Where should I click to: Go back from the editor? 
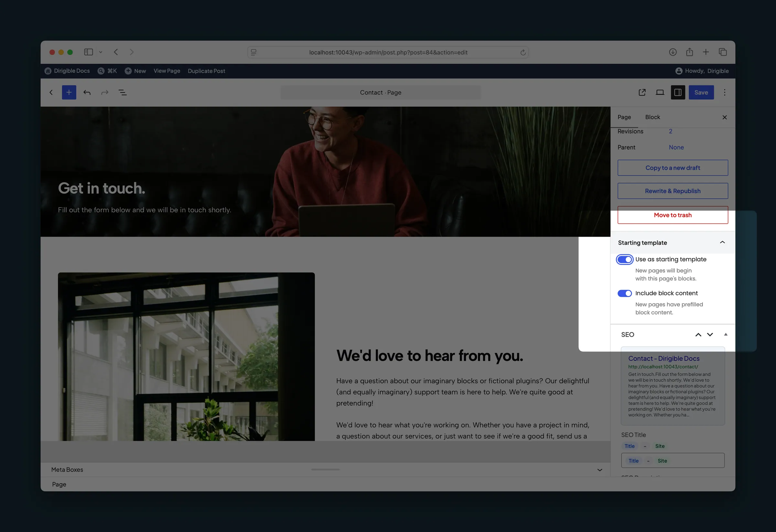[x=51, y=92]
